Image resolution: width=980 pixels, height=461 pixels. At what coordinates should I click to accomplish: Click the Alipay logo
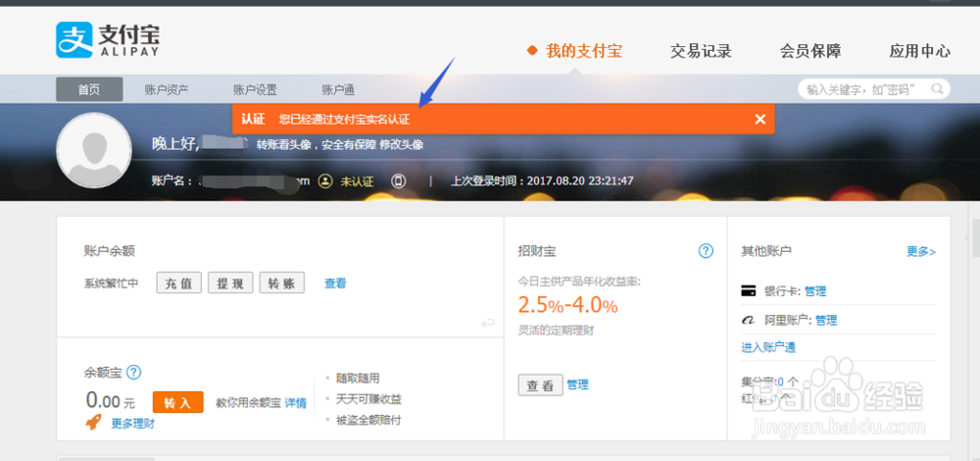pos(108,40)
